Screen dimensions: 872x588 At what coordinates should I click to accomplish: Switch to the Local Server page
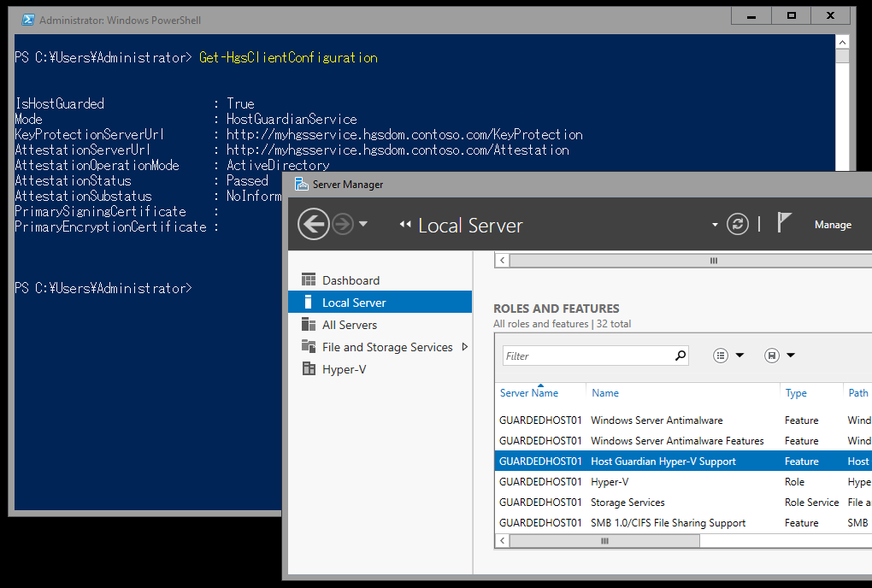(353, 302)
